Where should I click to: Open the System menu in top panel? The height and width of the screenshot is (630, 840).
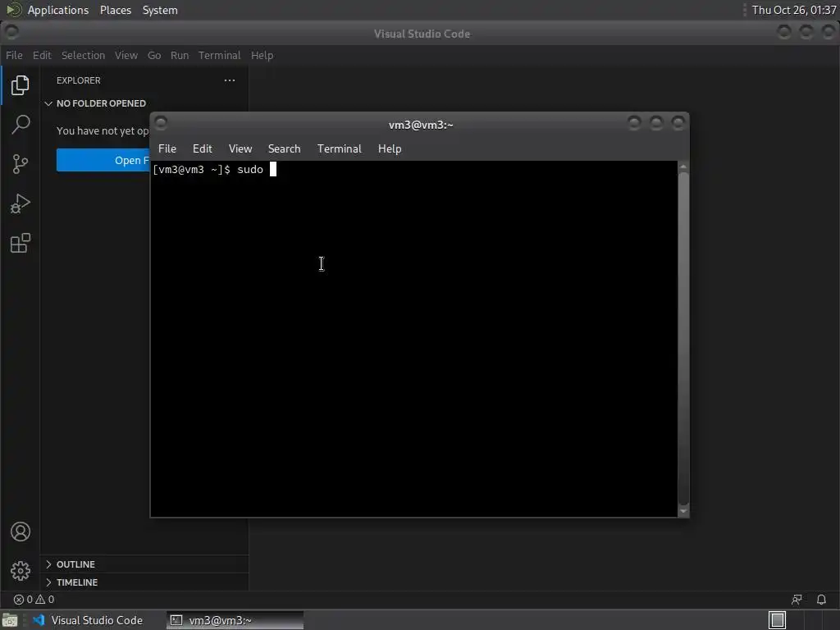[160, 10]
